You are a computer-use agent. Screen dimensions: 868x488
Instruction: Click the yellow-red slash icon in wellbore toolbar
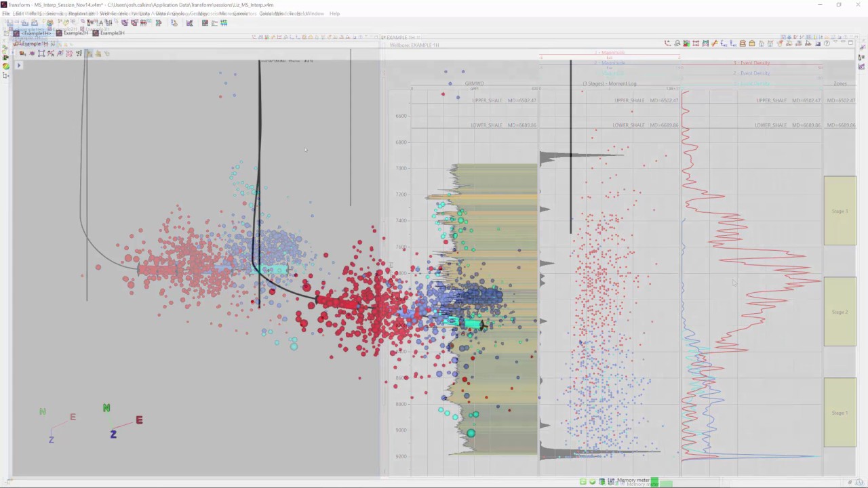pyautogui.click(x=715, y=43)
